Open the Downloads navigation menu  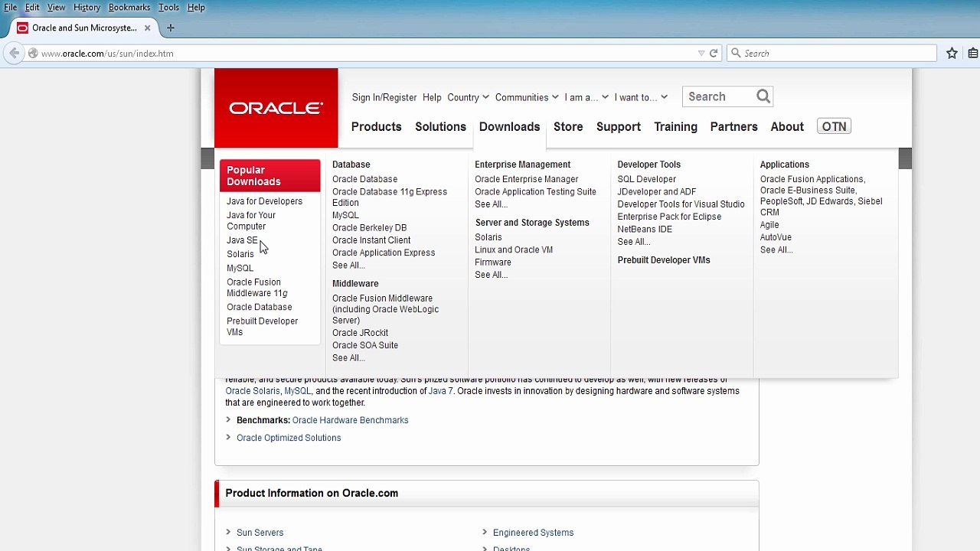[509, 127]
